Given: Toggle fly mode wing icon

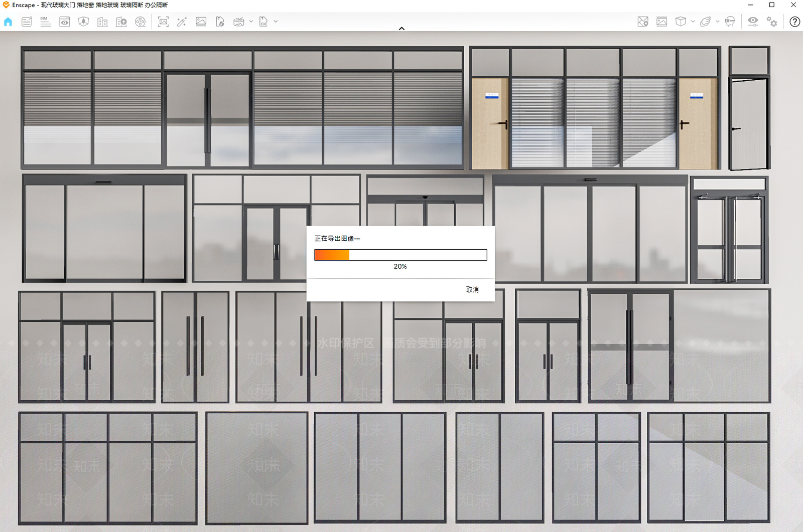Looking at the screenshot, I should tap(706, 22).
